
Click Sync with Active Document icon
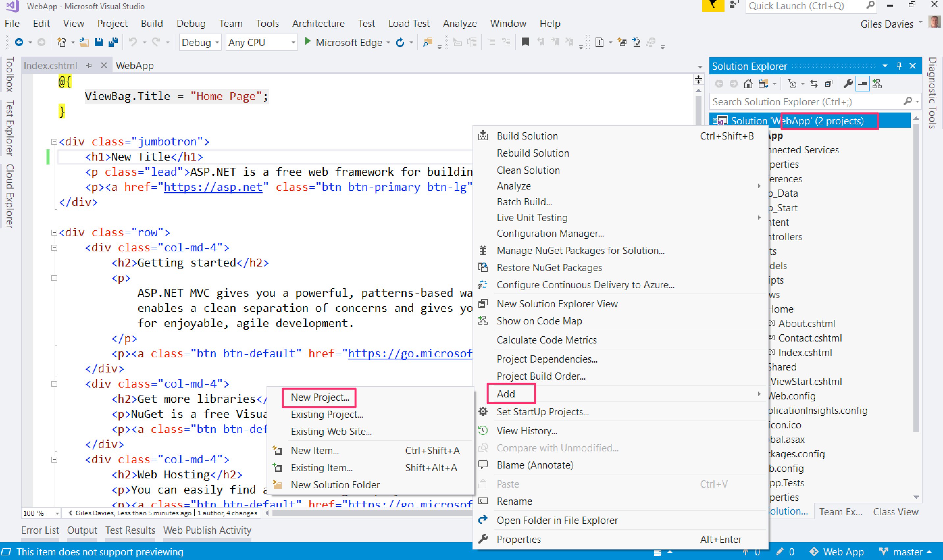(x=814, y=84)
